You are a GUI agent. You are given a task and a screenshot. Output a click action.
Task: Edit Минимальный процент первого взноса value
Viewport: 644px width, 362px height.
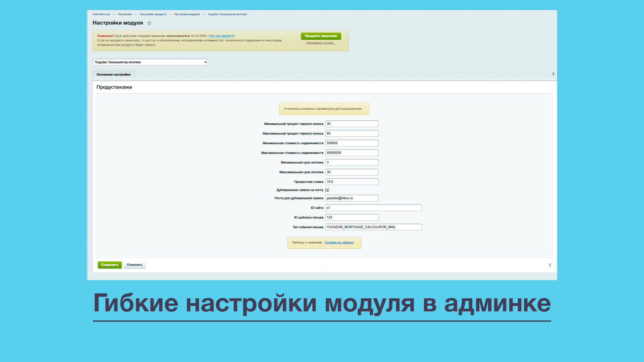[352, 124]
